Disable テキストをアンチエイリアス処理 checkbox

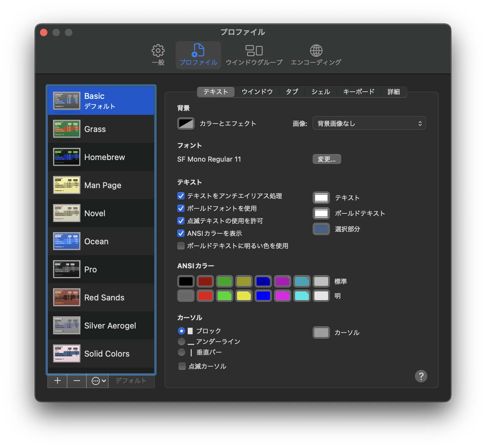click(x=181, y=196)
